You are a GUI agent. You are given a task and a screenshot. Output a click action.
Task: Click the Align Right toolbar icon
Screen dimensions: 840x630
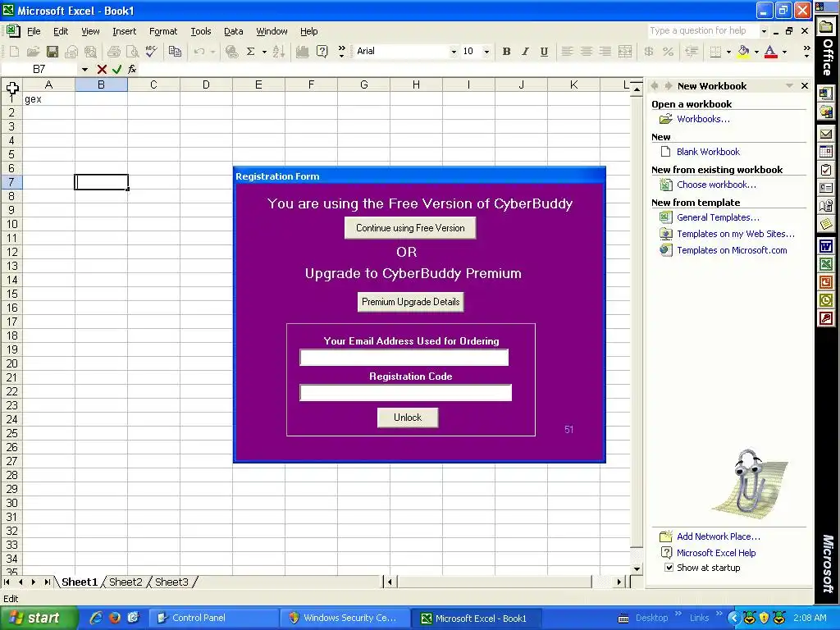click(x=605, y=52)
